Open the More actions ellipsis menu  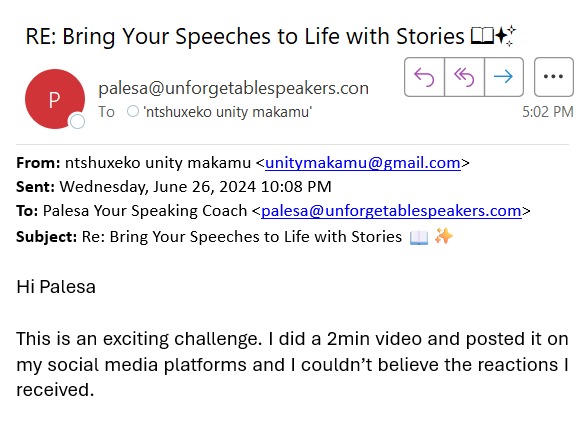pyautogui.click(x=553, y=77)
